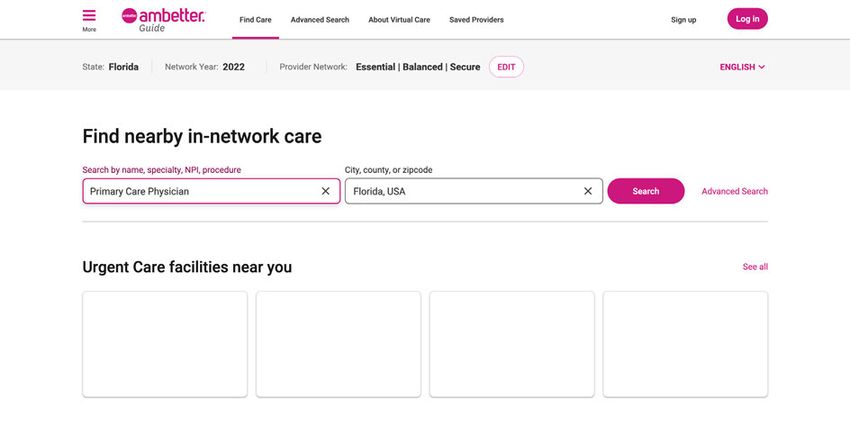
Task: Edit the provider network selection
Action: coord(506,67)
